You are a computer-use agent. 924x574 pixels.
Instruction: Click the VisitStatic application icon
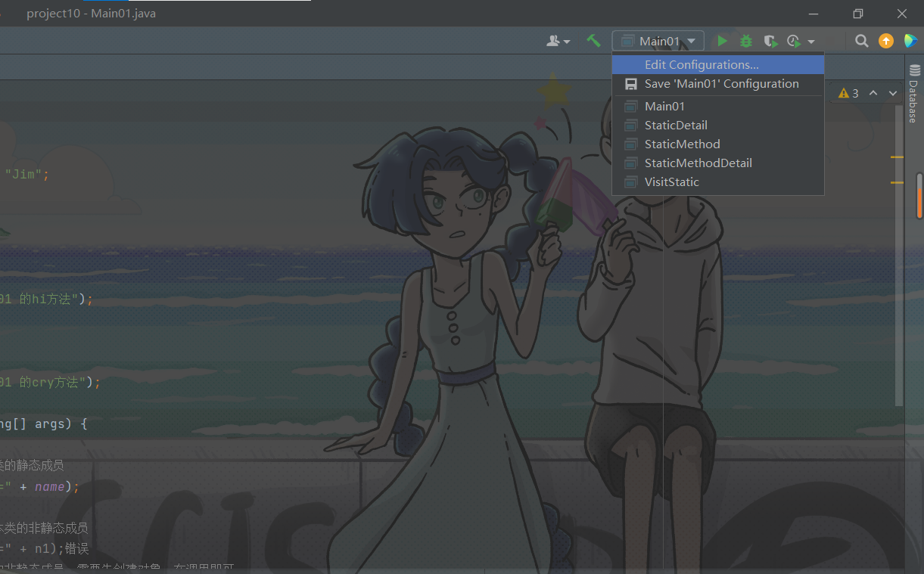click(x=630, y=182)
